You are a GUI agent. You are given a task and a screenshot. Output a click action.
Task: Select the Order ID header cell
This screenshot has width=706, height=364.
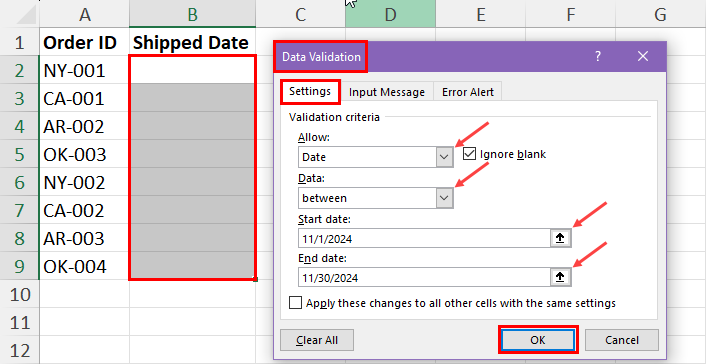(x=85, y=42)
